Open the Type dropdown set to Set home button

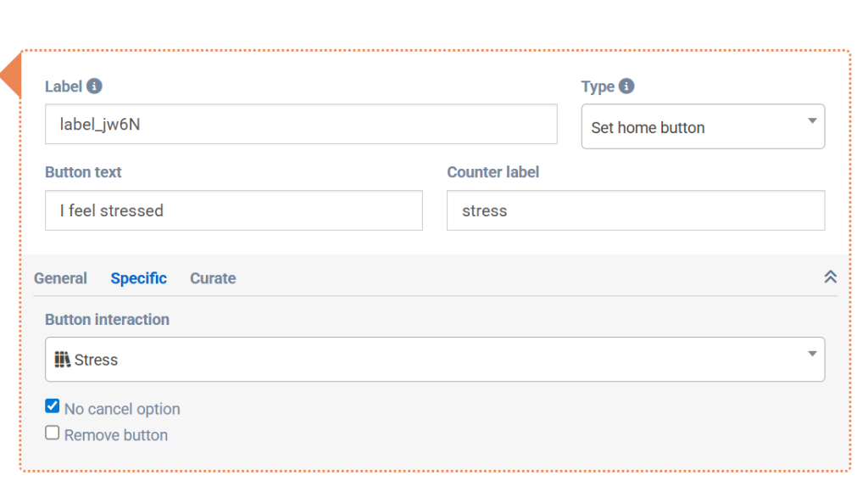[702, 127]
